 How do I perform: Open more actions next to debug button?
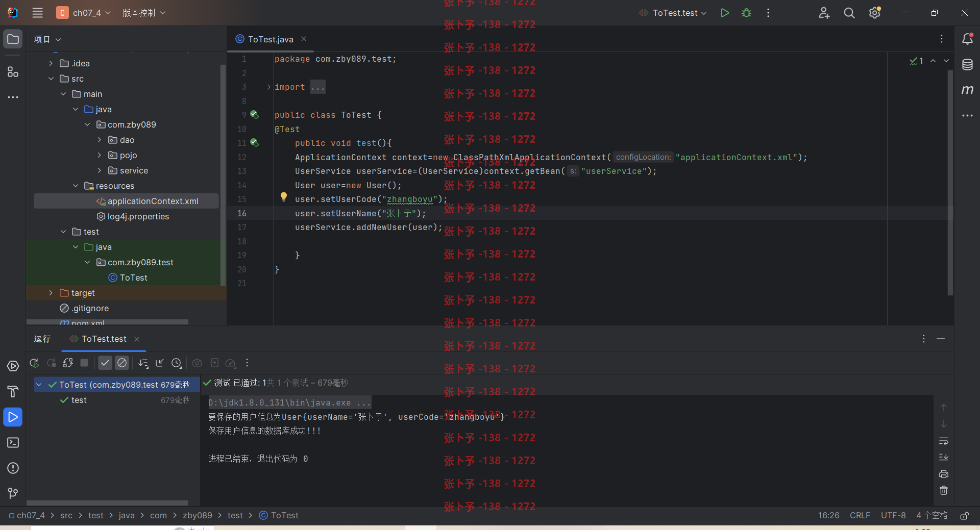coord(768,13)
